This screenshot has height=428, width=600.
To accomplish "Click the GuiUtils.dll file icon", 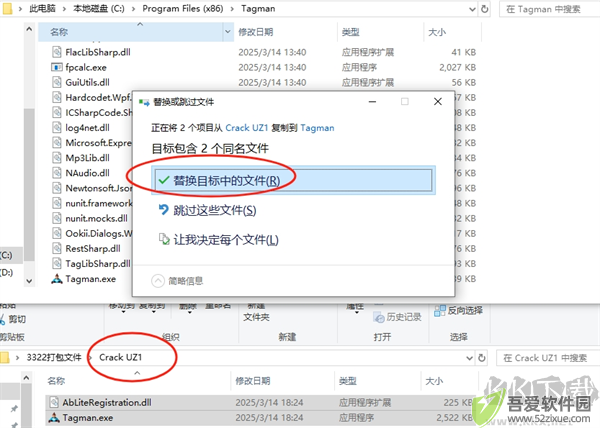I will (57, 82).
